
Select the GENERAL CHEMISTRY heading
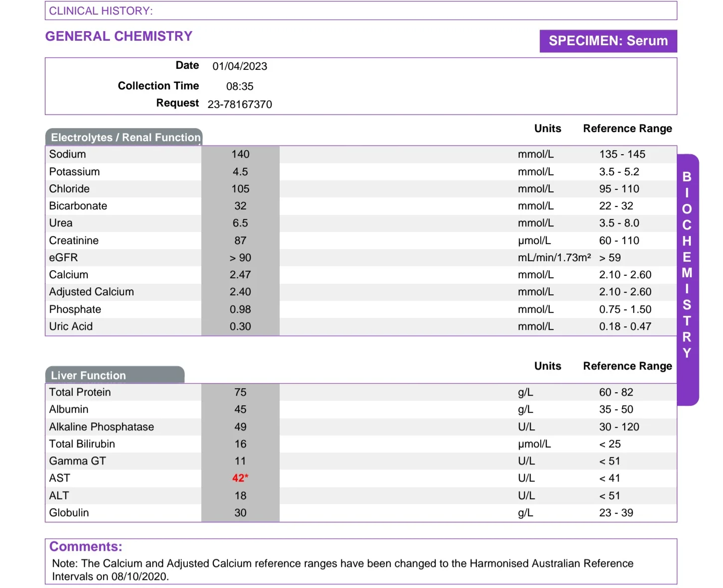pos(119,36)
